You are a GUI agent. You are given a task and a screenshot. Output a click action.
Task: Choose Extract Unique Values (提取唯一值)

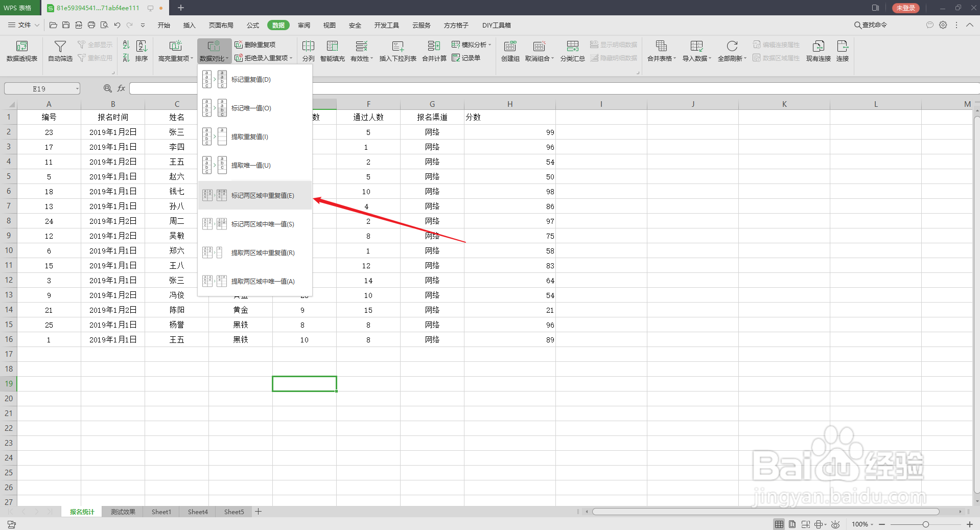[255, 166]
